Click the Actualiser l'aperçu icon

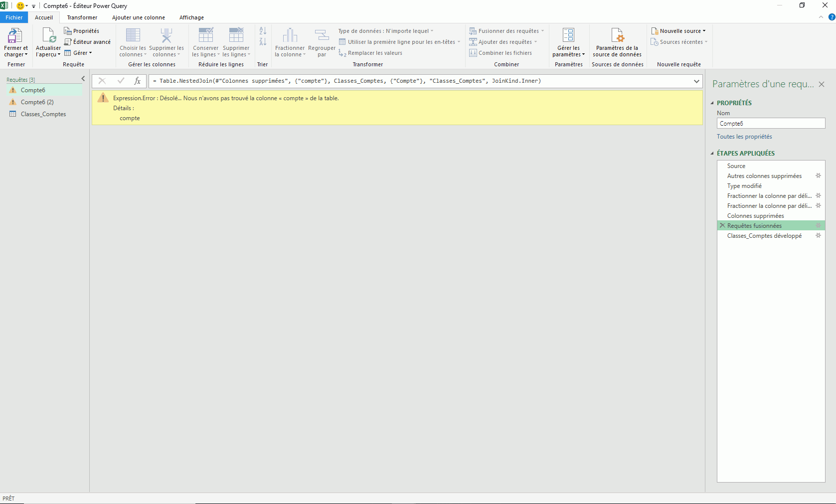[48, 36]
